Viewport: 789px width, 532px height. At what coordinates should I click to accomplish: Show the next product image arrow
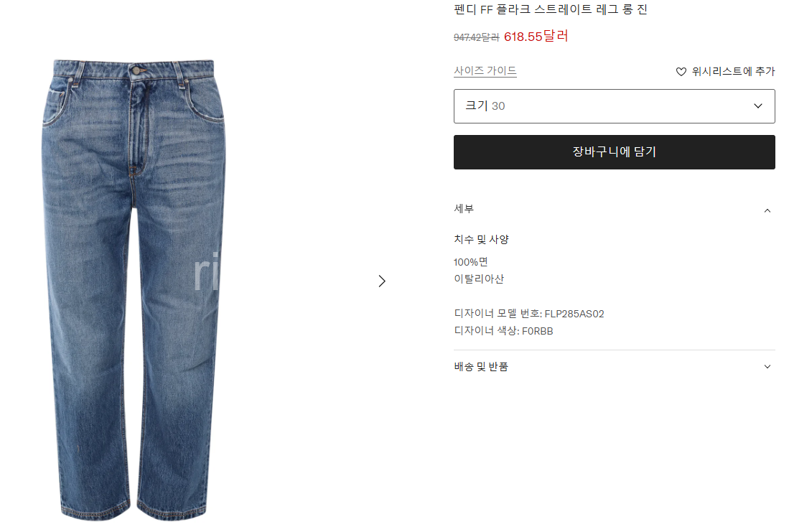382,281
